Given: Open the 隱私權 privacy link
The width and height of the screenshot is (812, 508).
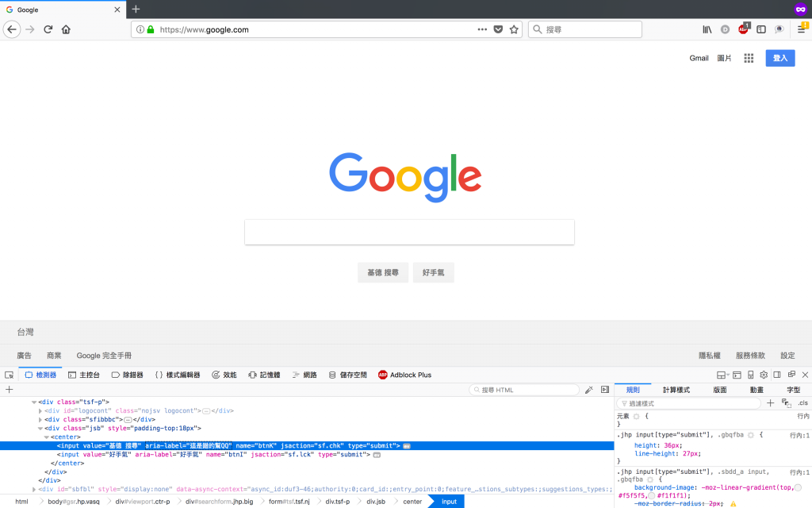Looking at the screenshot, I should [710, 356].
